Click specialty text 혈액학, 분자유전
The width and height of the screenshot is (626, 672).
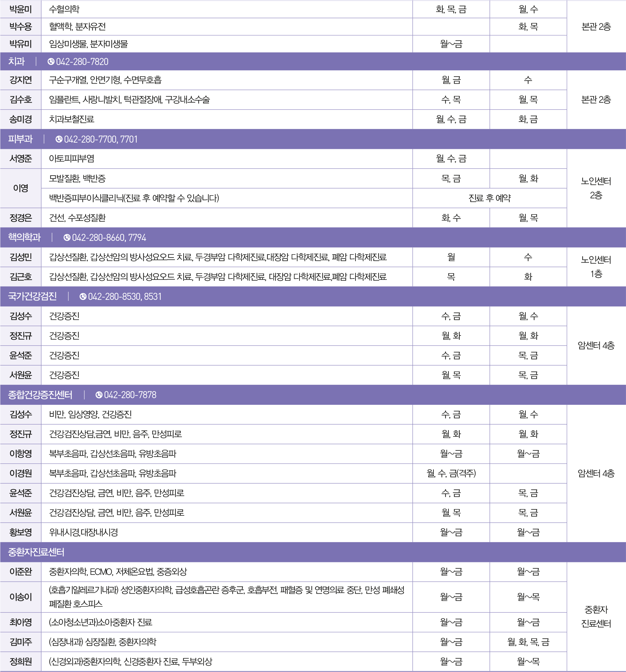(77, 26)
